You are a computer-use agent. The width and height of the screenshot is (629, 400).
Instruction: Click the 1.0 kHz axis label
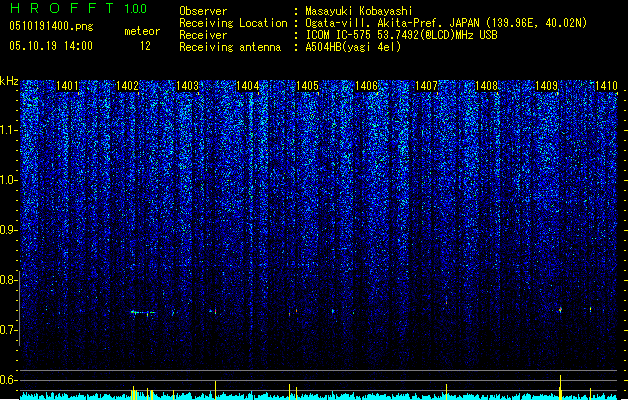pyautogui.click(x=8, y=180)
